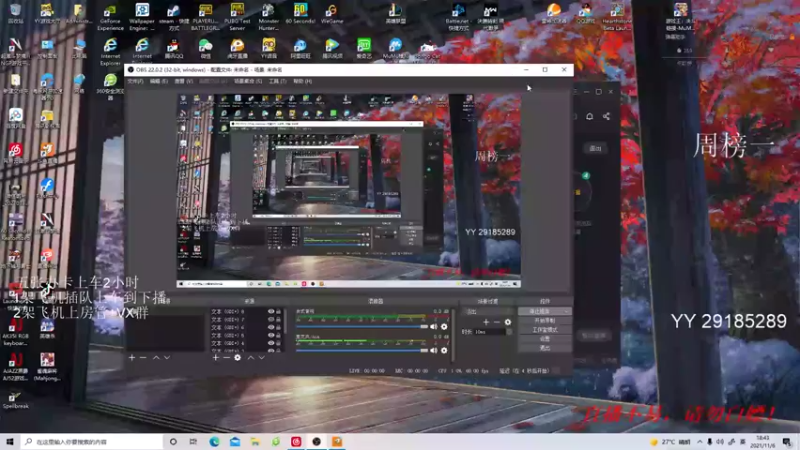Open the Recycle Bin desktop icon
Image resolution: width=800 pixels, height=450 pixels.
pyautogui.click(x=15, y=14)
